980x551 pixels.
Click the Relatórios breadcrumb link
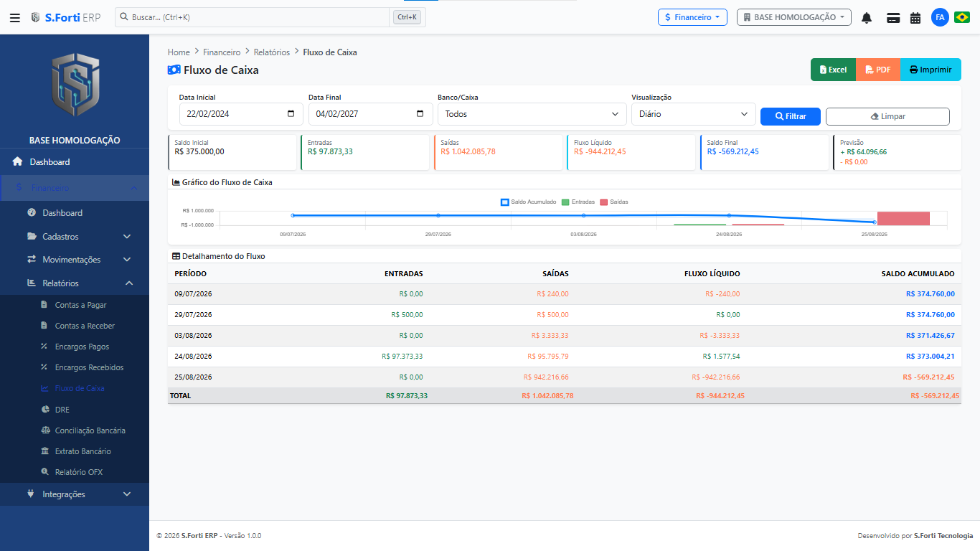point(272,52)
